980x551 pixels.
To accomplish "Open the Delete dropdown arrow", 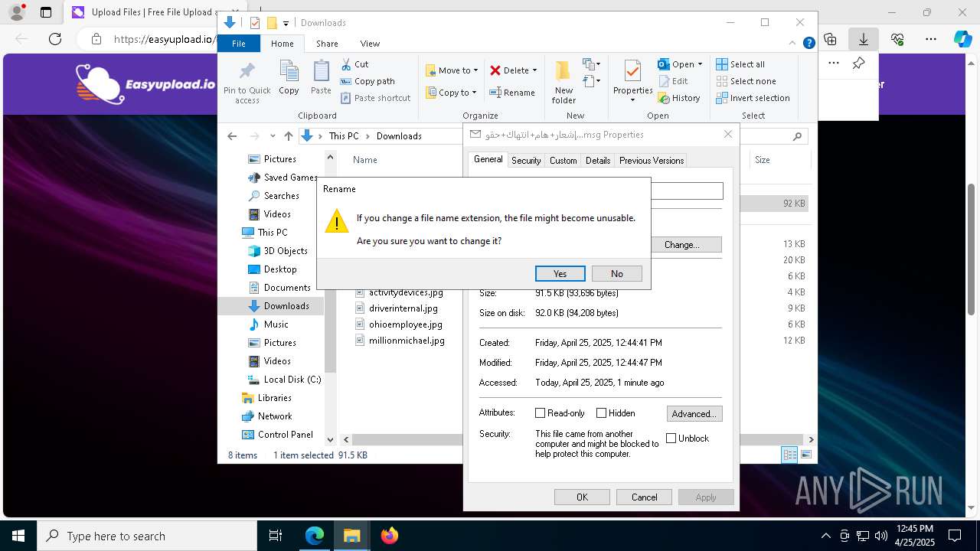I will pyautogui.click(x=534, y=70).
